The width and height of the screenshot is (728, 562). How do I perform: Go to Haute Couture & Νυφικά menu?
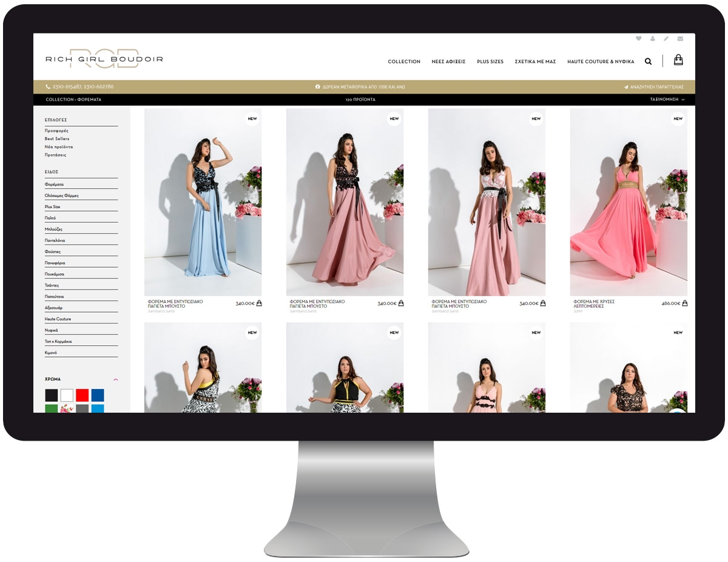pyautogui.click(x=601, y=61)
